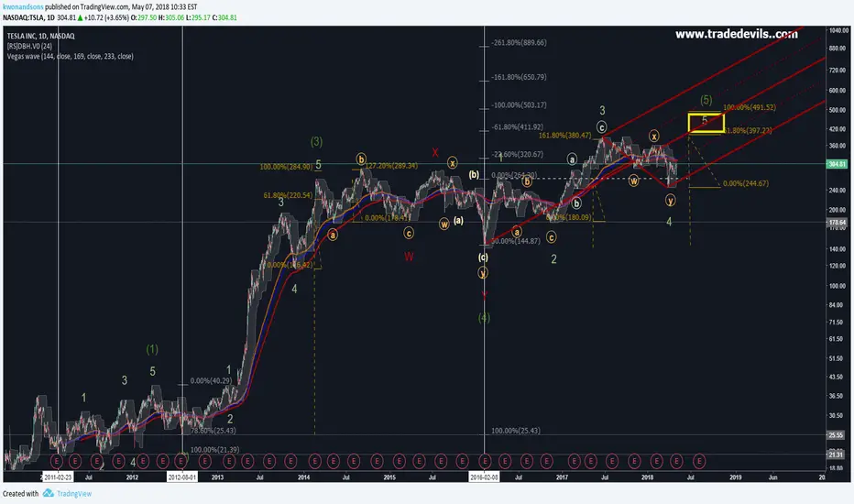Click the '0.00%(180.09)' Fibonacci label
The image size is (854, 504).
[x=569, y=217]
